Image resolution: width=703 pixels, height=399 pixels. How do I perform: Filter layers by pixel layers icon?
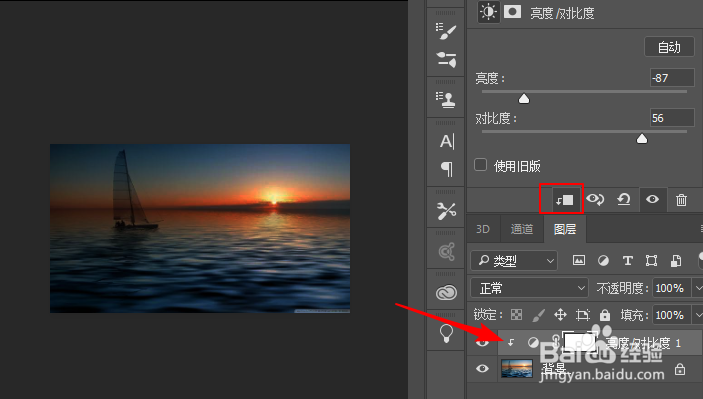point(579,260)
